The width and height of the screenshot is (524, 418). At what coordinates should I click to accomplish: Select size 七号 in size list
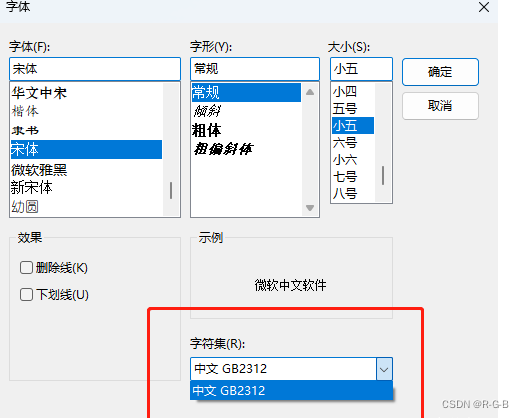(x=353, y=176)
